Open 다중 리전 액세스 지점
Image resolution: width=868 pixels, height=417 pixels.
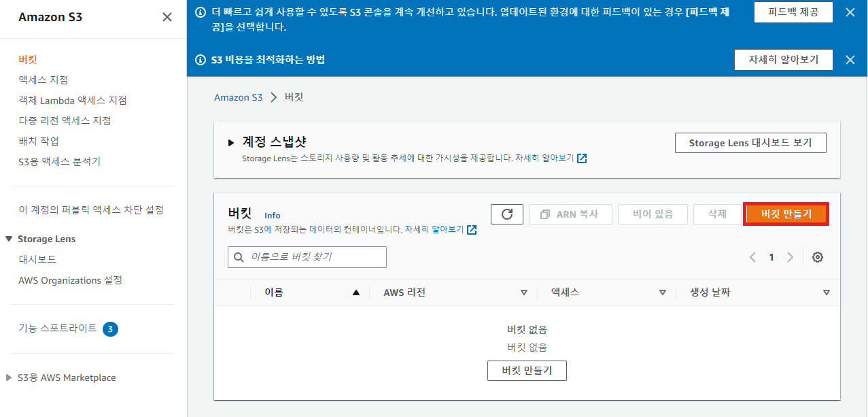coord(65,120)
